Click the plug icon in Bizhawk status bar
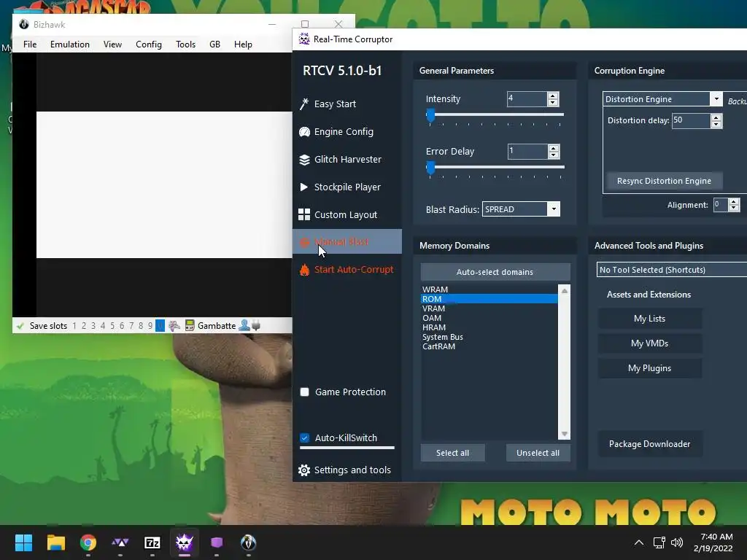This screenshot has width=747, height=560. pyautogui.click(x=256, y=326)
